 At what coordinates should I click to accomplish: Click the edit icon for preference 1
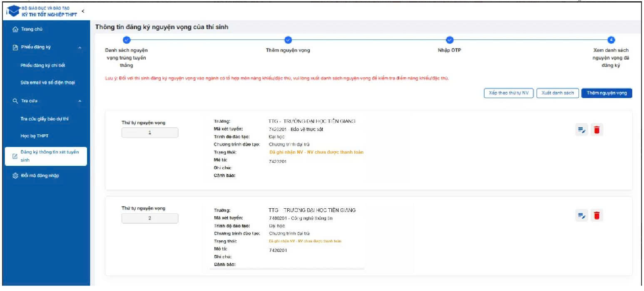581,130
